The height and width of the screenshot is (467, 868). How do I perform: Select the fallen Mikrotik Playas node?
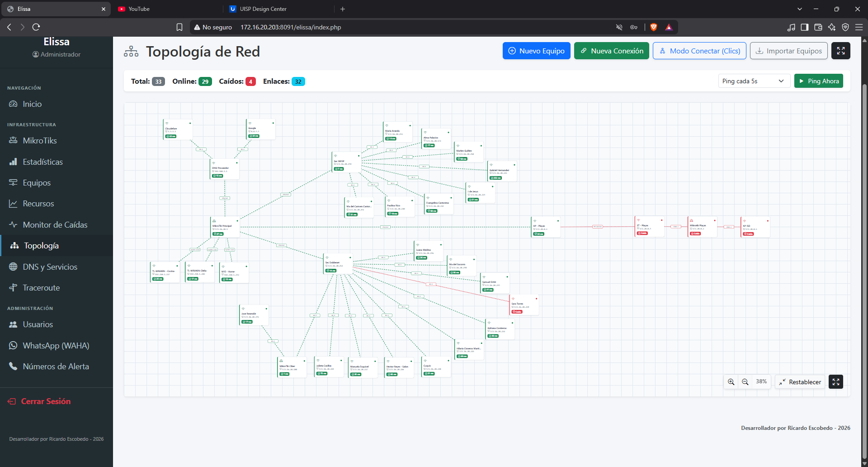[703, 227]
